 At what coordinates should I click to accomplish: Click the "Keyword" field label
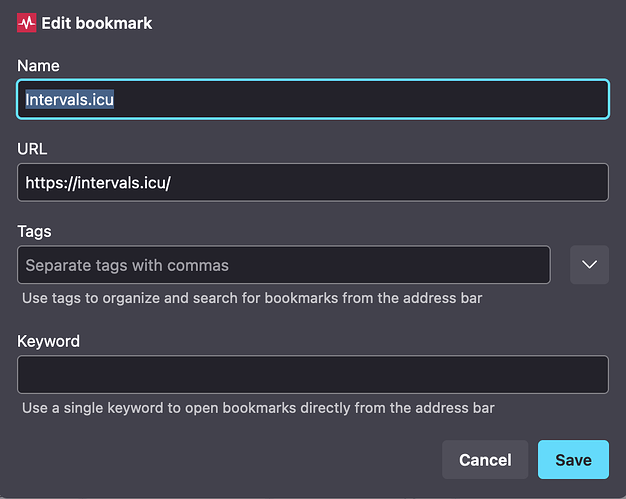pyautogui.click(x=48, y=341)
